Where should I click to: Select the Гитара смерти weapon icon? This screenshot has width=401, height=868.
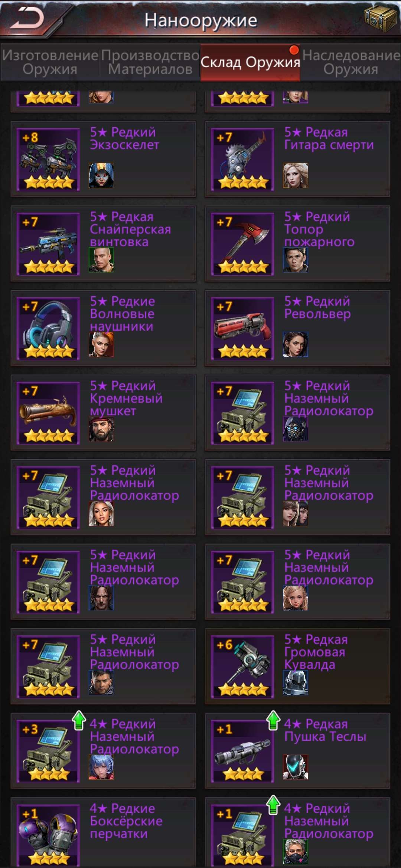point(242,160)
